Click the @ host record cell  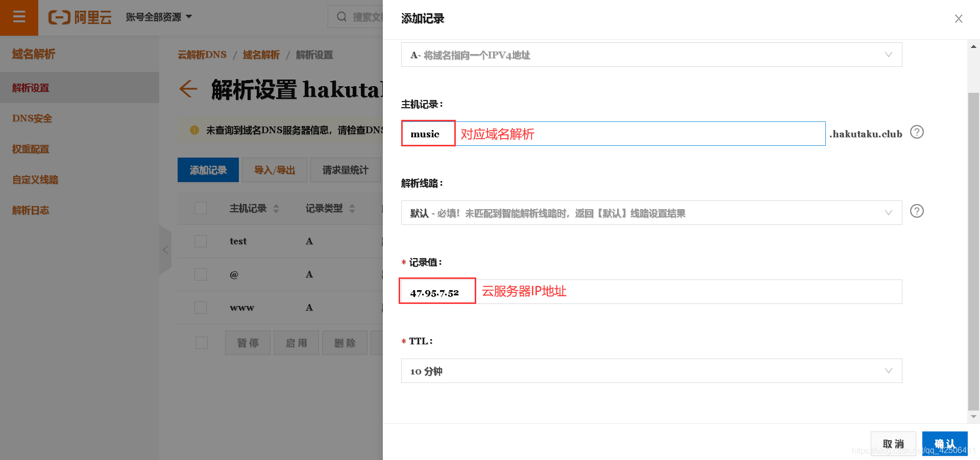point(234,274)
